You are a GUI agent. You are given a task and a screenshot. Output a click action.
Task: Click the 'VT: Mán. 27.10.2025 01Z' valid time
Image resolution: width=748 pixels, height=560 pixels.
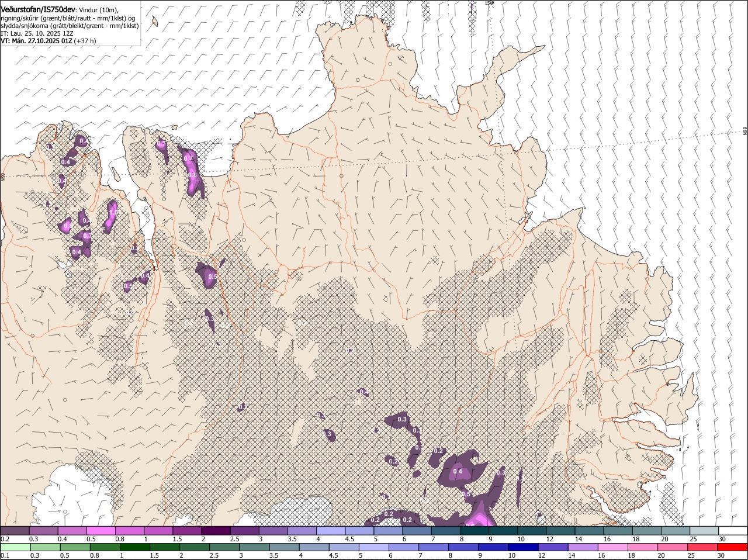[x=36, y=41]
